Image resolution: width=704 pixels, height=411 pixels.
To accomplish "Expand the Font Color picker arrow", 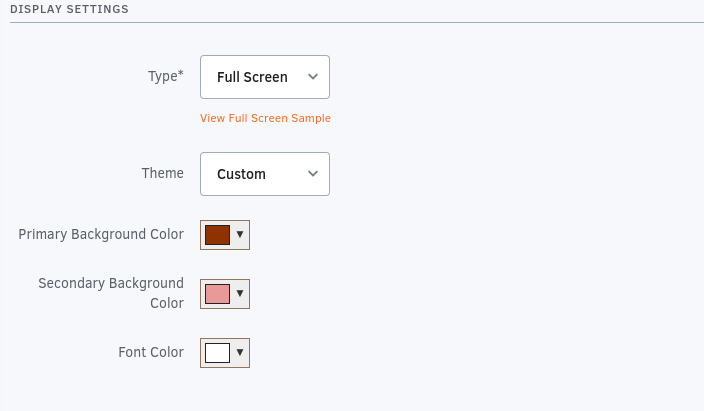I will [x=240, y=353].
